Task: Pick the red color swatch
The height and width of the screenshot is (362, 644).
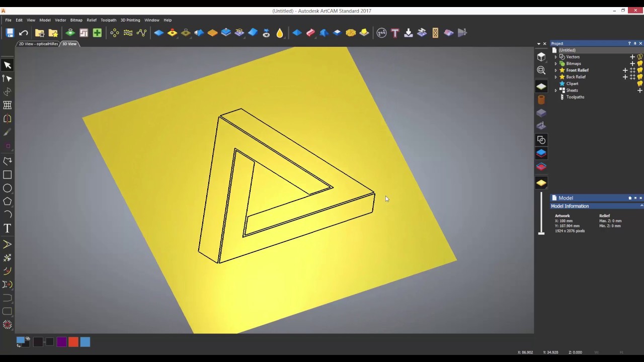Action: pyautogui.click(x=73, y=342)
